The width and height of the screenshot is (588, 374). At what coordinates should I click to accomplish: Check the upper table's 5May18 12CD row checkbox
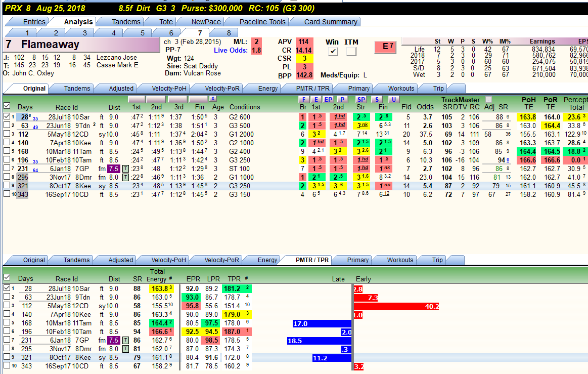tap(7, 134)
